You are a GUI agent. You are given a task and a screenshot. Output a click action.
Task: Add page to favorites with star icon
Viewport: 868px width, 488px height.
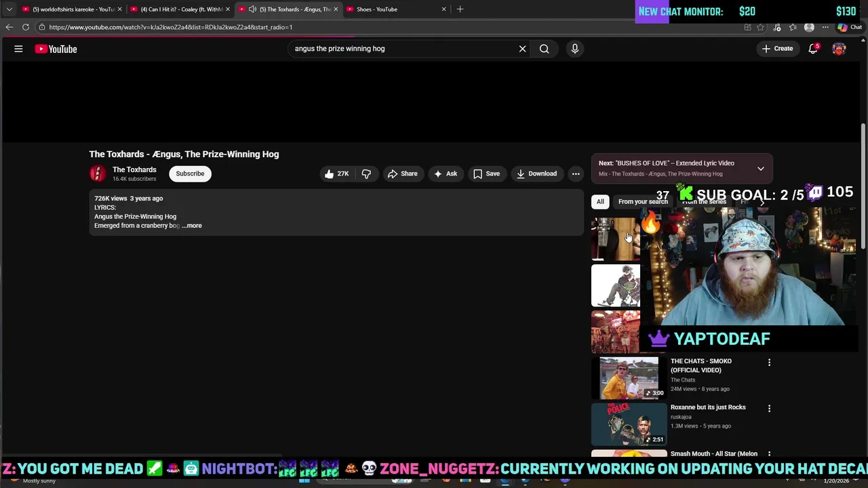click(760, 27)
